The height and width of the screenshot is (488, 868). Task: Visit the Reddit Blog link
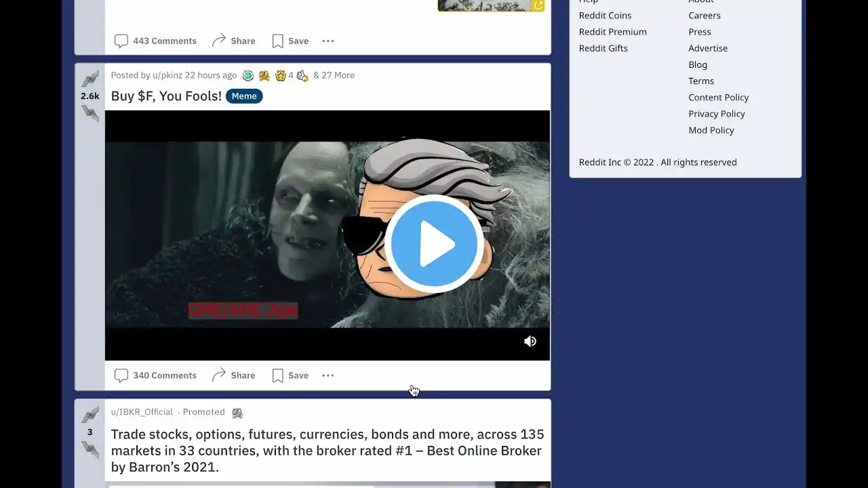click(698, 64)
